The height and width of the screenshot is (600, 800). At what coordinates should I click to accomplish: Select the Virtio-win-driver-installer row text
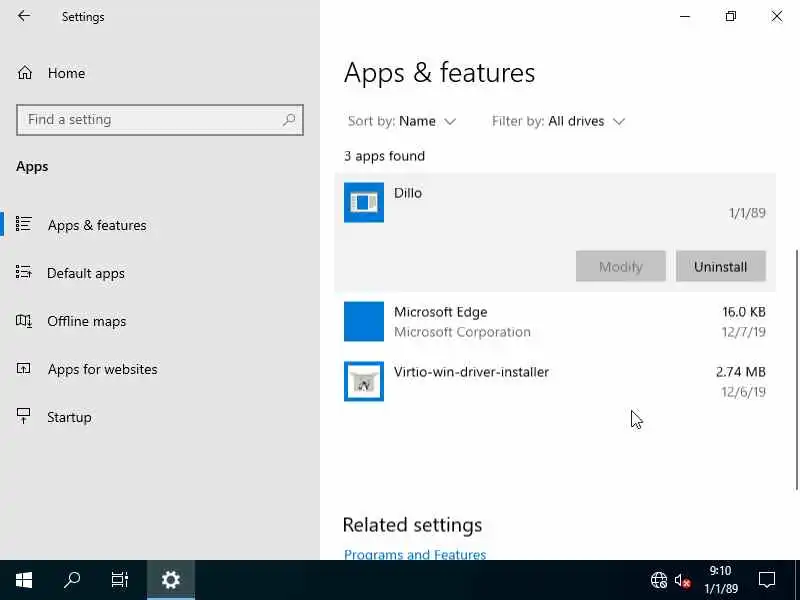tap(471, 372)
